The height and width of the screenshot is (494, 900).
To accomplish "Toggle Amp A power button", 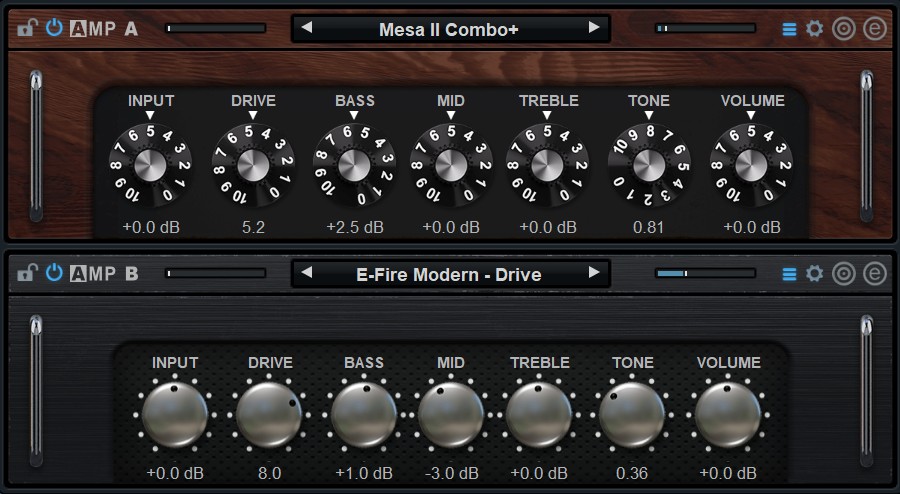I will [54, 28].
